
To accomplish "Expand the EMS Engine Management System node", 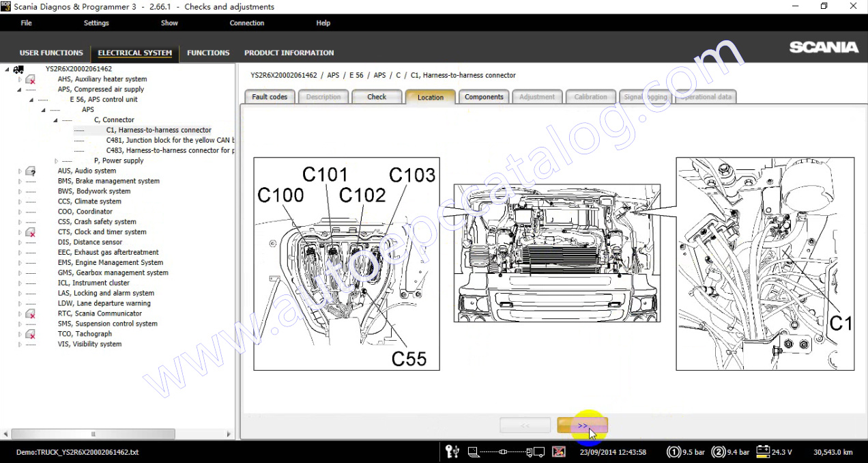I will tap(20, 262).
